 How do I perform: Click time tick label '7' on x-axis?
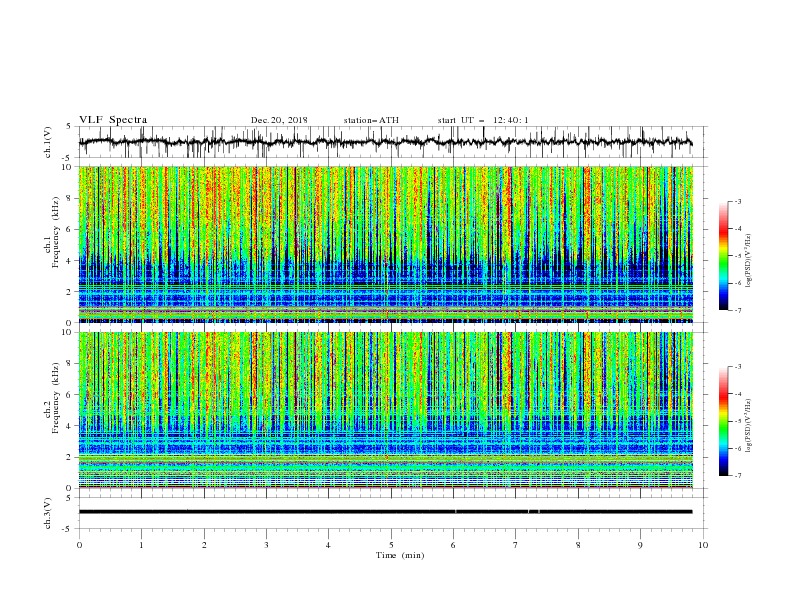(516, 545)
